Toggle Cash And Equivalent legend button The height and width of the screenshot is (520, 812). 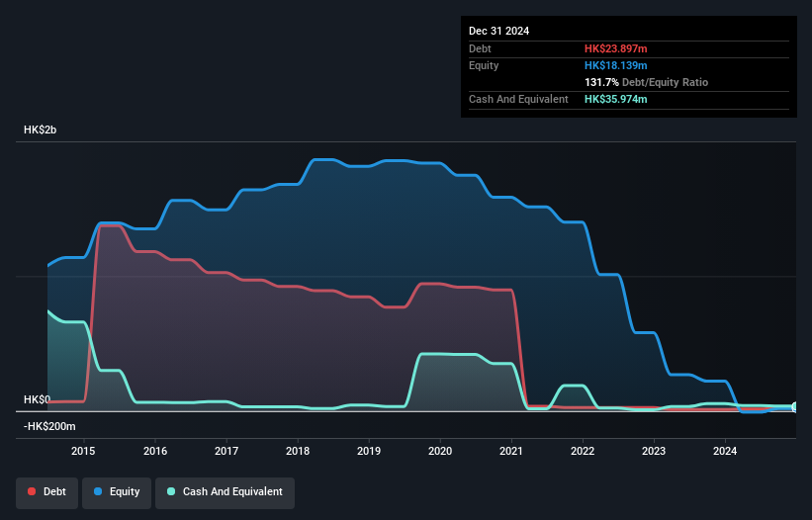[x=225, y=492]
